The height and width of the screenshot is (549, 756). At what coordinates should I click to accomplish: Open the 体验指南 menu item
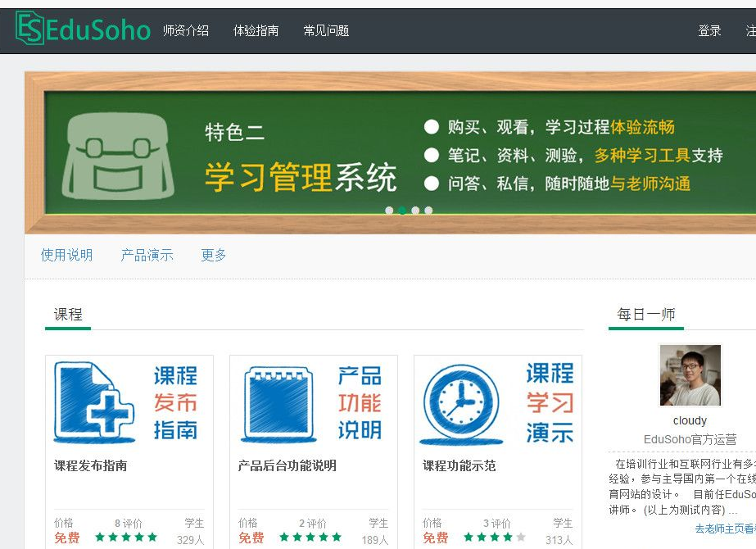click(256, 29)
